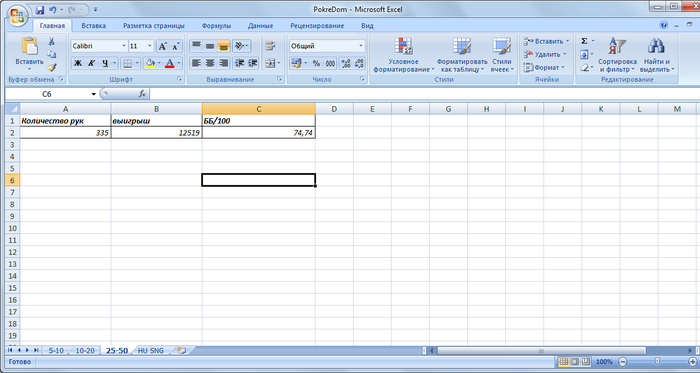The image size is (700, 373).
Task: Save the workbook from quick access toolbar
Action: point(39,10)
